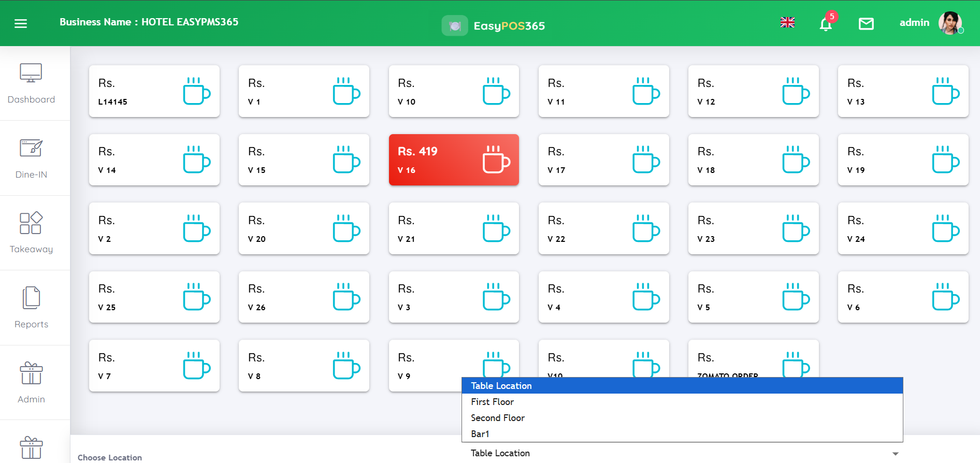Open Admin section in sidebar

31,383
